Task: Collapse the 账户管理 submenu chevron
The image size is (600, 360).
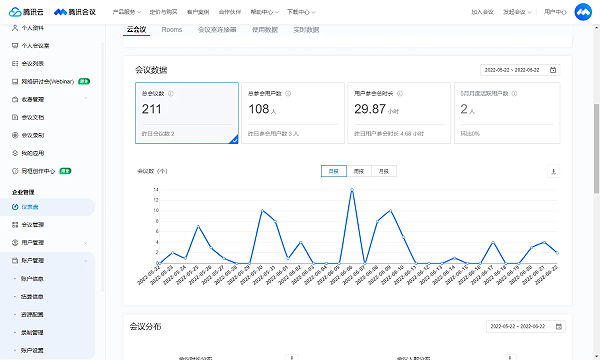Action: 85,261
